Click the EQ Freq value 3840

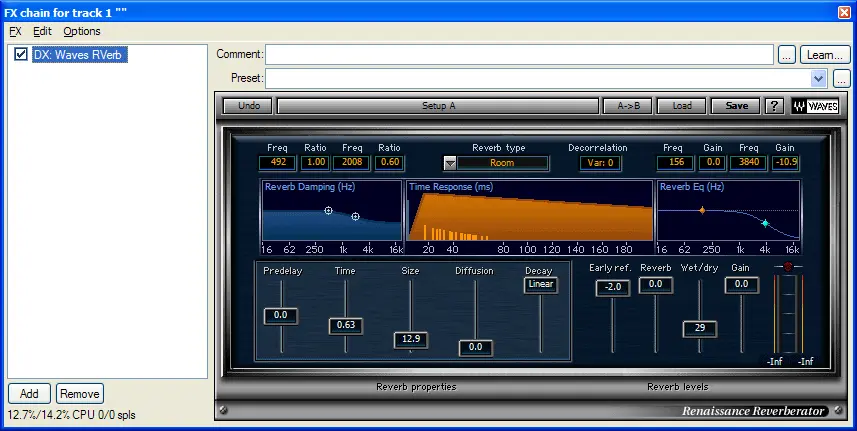[749, 162]
